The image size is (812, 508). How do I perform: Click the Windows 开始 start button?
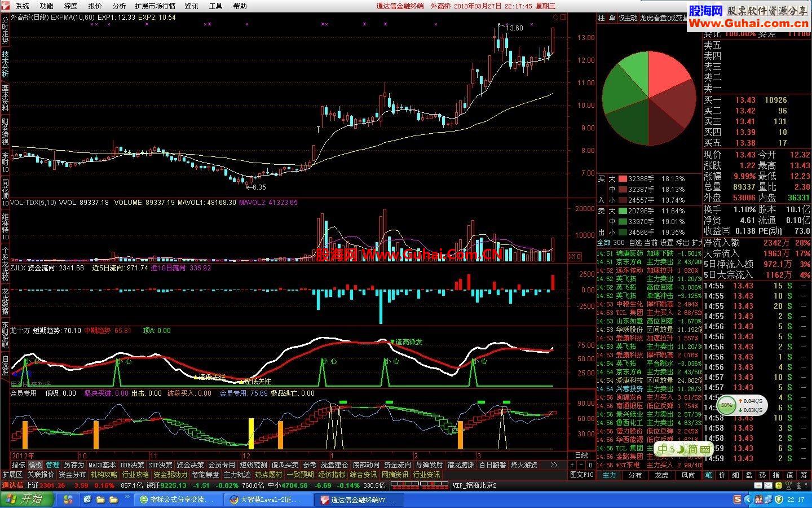pos(27,500)
